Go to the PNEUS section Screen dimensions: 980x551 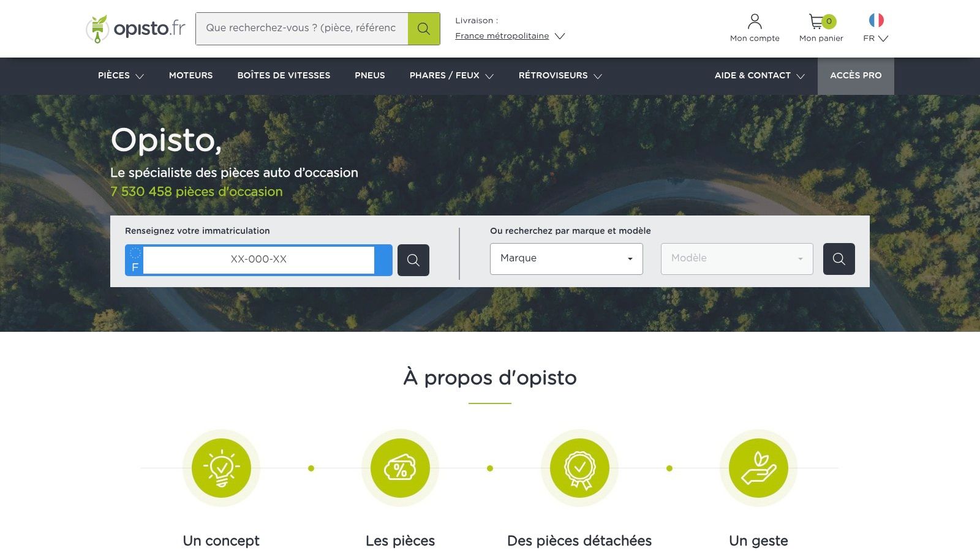click(x=369, y=75)
